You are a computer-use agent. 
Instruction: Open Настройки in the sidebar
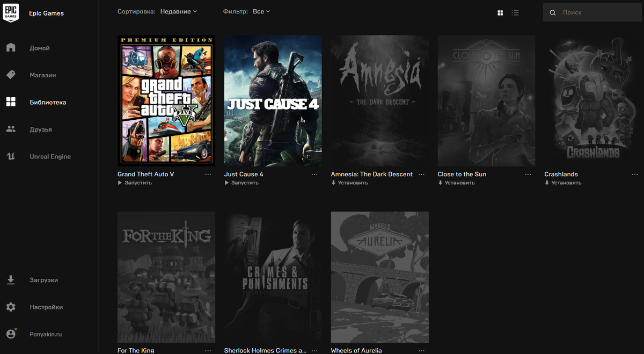(46, 307)
